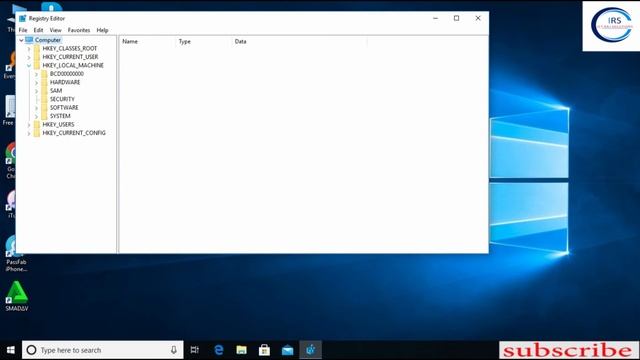The image size is (640, 360).
Task: Open the PassFab iPhone desktop shortcut
Action: 16,254
